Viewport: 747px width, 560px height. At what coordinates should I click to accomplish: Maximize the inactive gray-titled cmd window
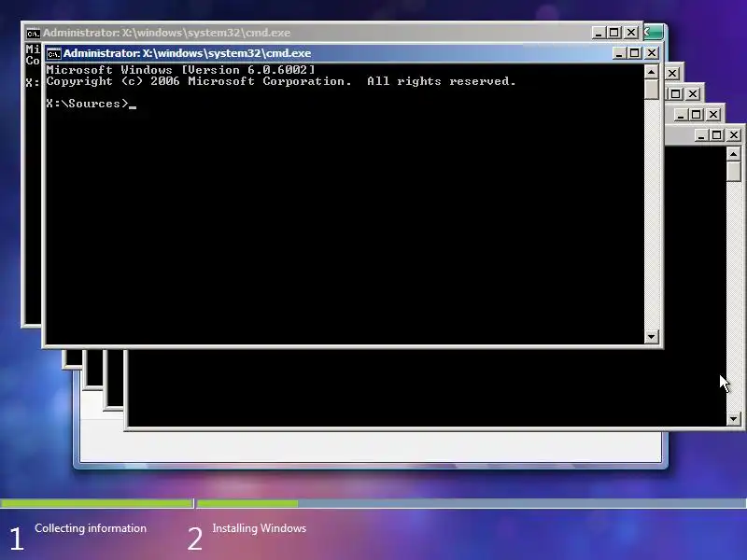point(614,33)
